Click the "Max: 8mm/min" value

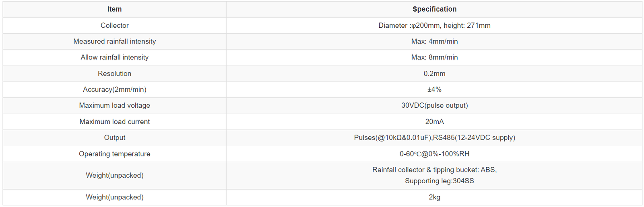(434, 57)
